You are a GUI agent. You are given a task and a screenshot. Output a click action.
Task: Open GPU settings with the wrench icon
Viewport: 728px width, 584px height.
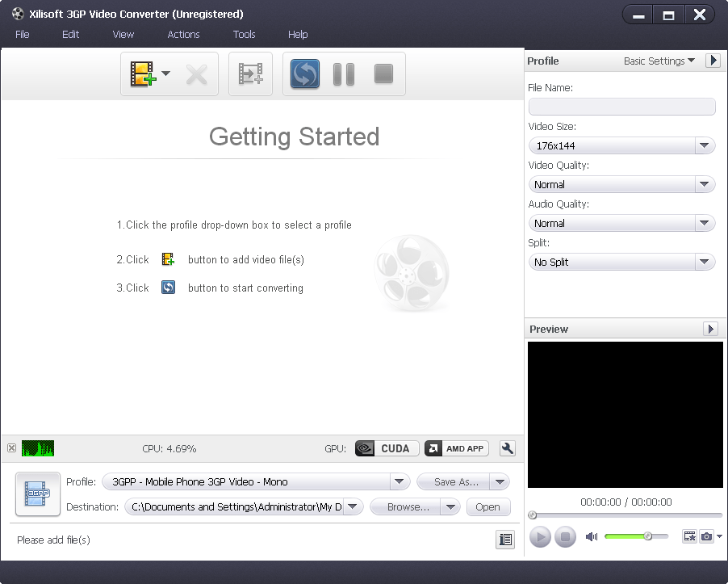(507, 448)
